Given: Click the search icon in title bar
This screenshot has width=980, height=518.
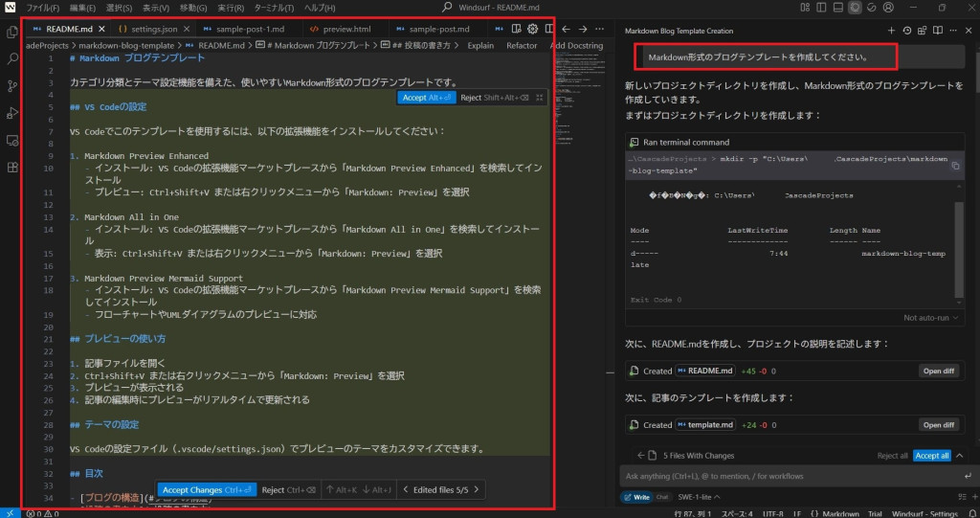Looking at the screenshot, I should (447, 8).
